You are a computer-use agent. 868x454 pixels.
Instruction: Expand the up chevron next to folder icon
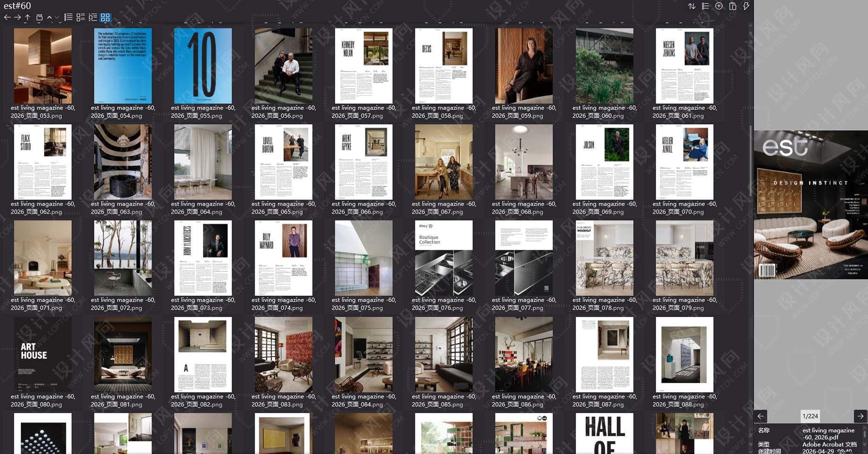point(50,17)
